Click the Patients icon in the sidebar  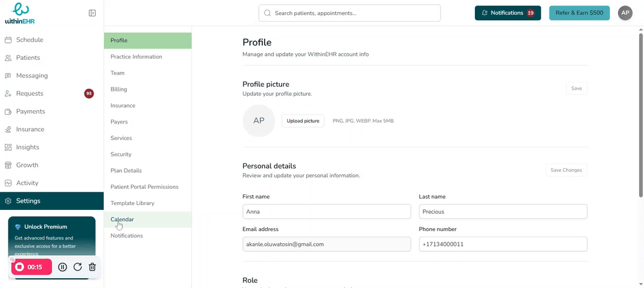click(x=8, y=58)
